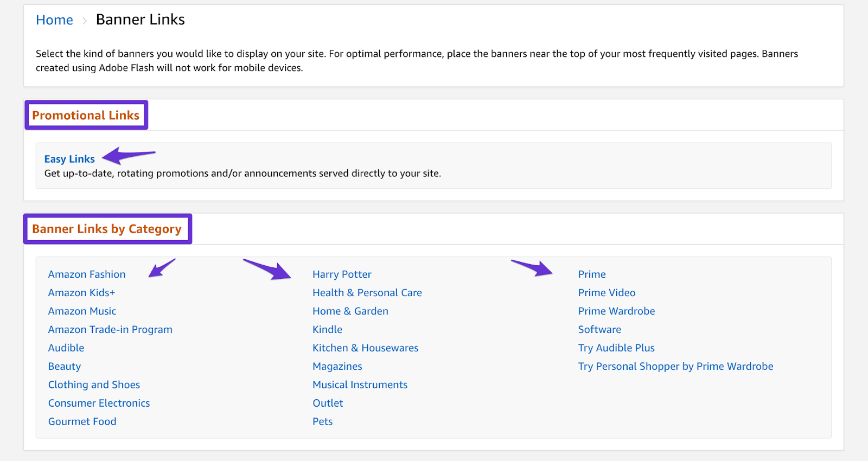Click the Banner Links by Category heading
The width and height of the screenshot is (868, 461).
(x=107, y=229)
